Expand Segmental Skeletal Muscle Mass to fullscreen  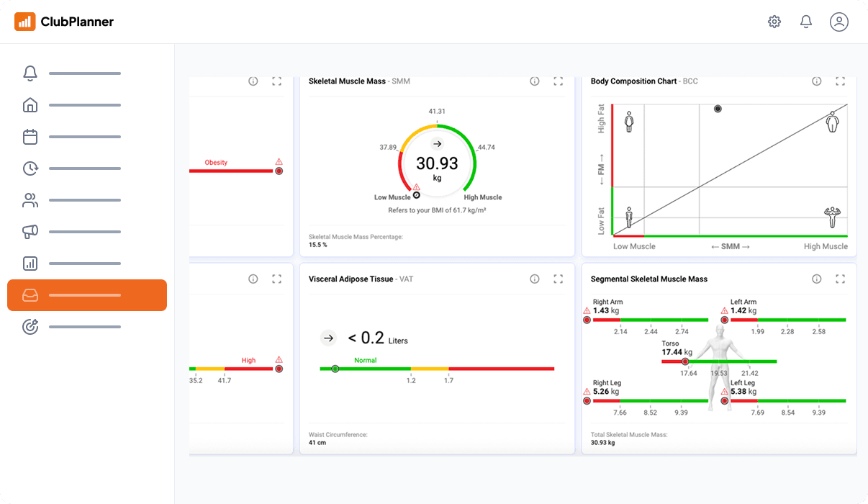coord(841,279)
